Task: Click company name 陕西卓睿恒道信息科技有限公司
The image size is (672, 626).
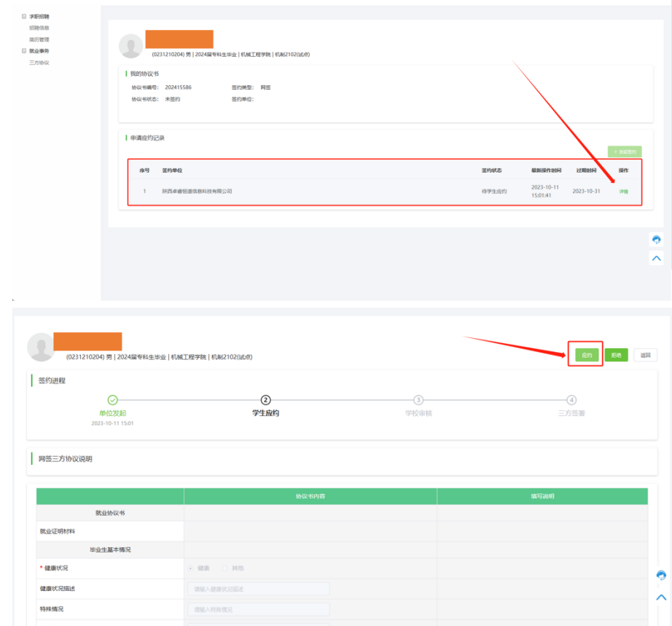Action: click(x=197, y=191)
